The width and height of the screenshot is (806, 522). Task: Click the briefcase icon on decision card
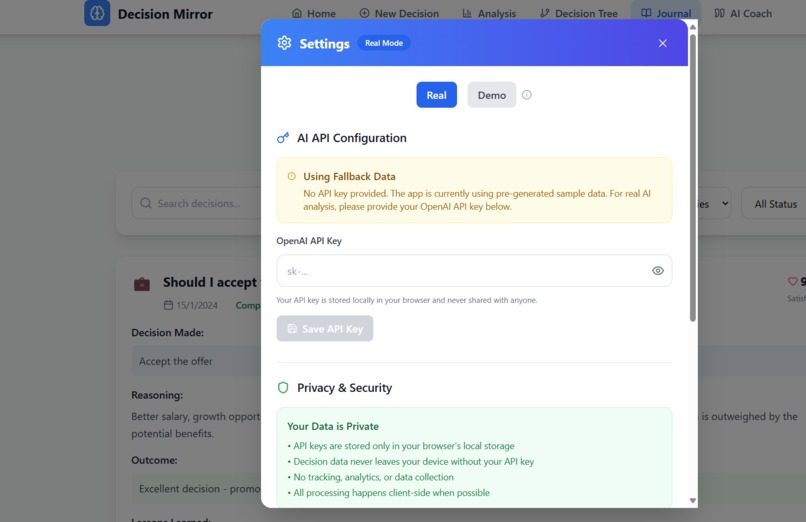point(142,284)
